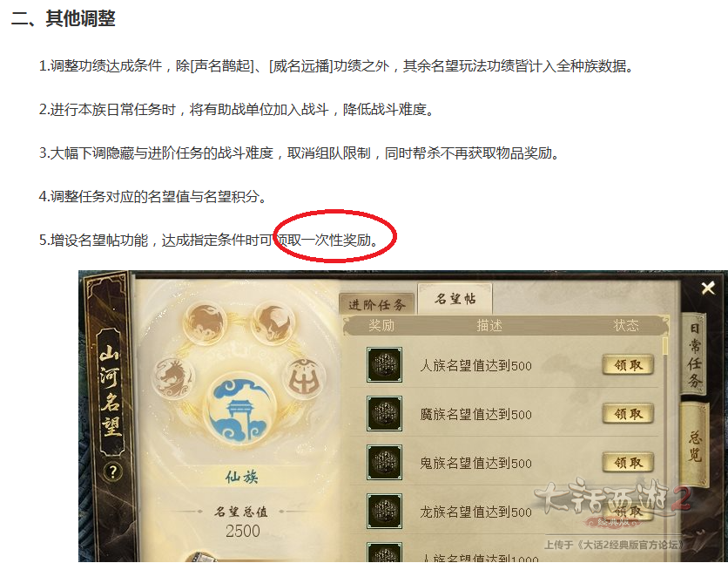728x563 pixels.
Task: Click the reward list scrollbar thumb
Action: 665,347
